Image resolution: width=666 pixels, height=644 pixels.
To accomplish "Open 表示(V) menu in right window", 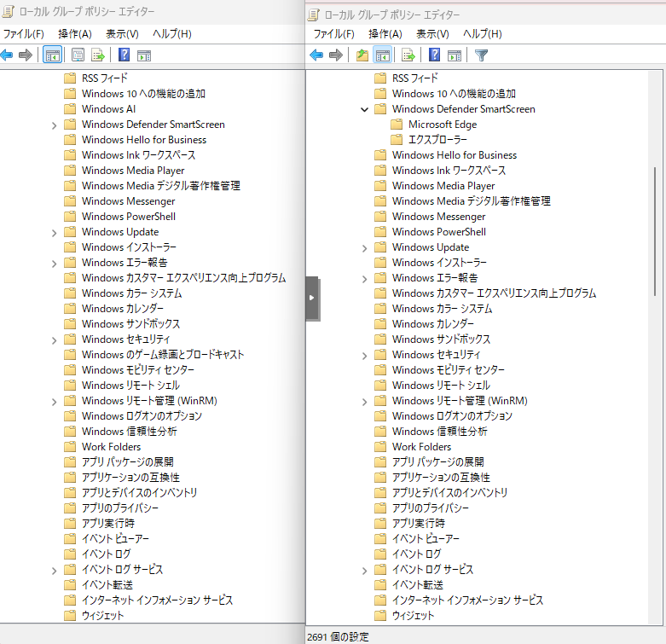I will click(x=432, y=34).
